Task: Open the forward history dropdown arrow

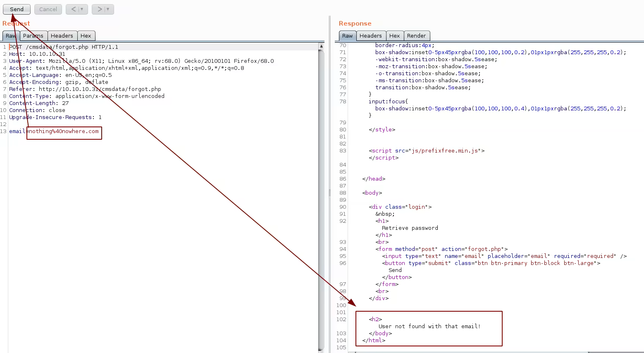Action: click(108, 9)
